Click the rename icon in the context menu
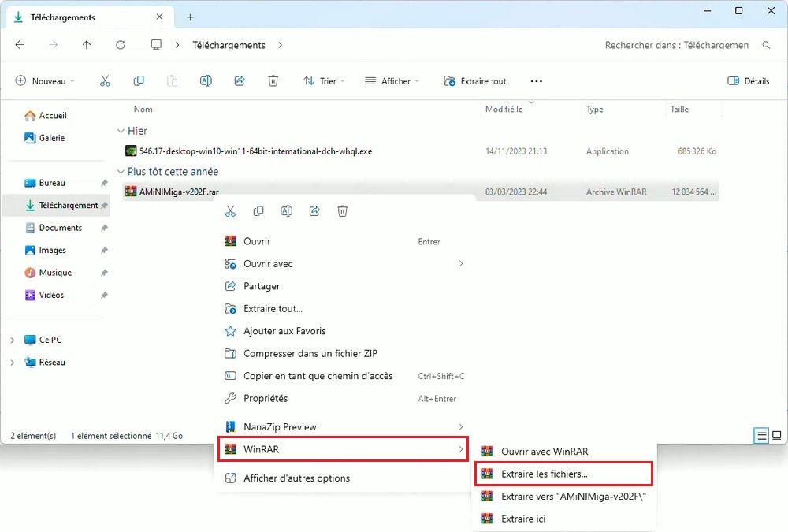This screenshot has width=788, height=532. [287, 211]
